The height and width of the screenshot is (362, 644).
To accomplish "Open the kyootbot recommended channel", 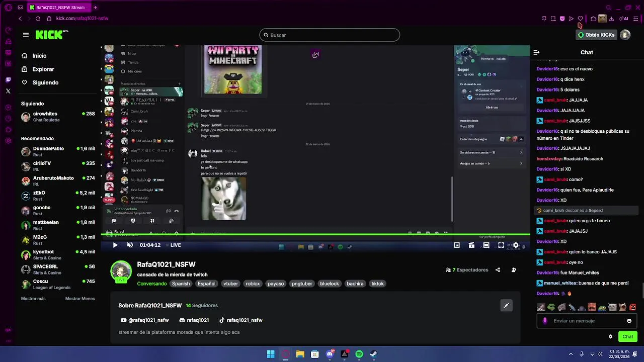I will click(x=58, y=254).
